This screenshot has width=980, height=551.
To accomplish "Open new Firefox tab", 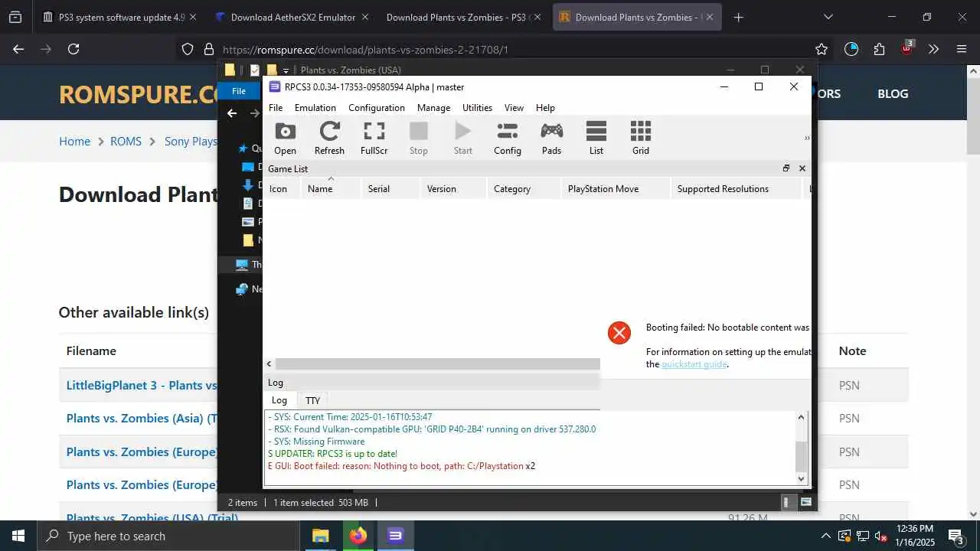I will click(x=738, y=17).
